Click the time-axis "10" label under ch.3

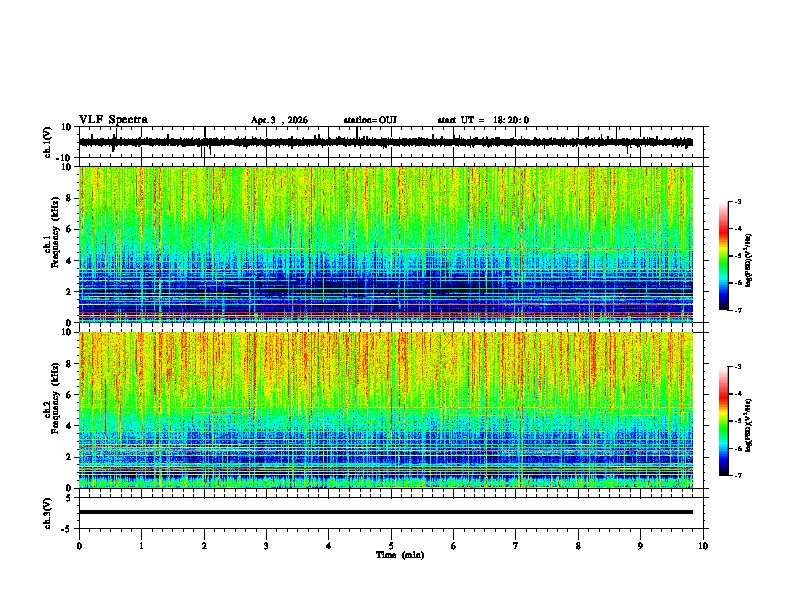[703, 546]
